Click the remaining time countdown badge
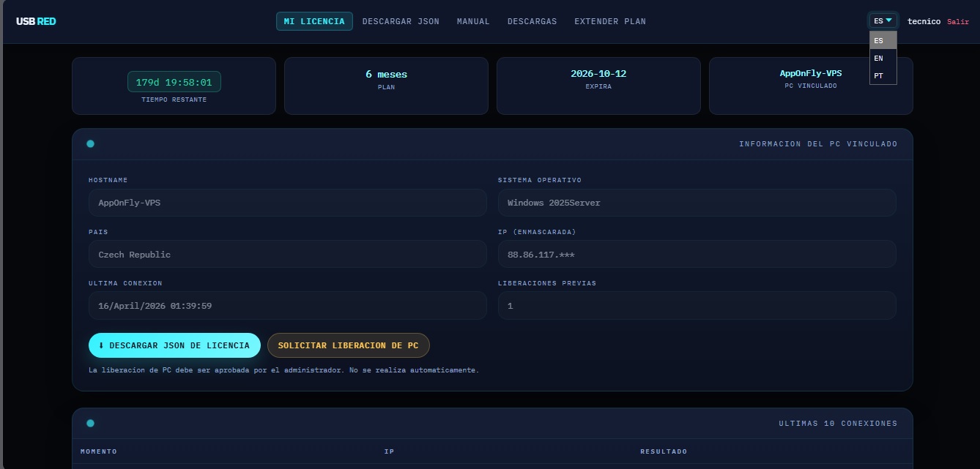 point(174,82)
